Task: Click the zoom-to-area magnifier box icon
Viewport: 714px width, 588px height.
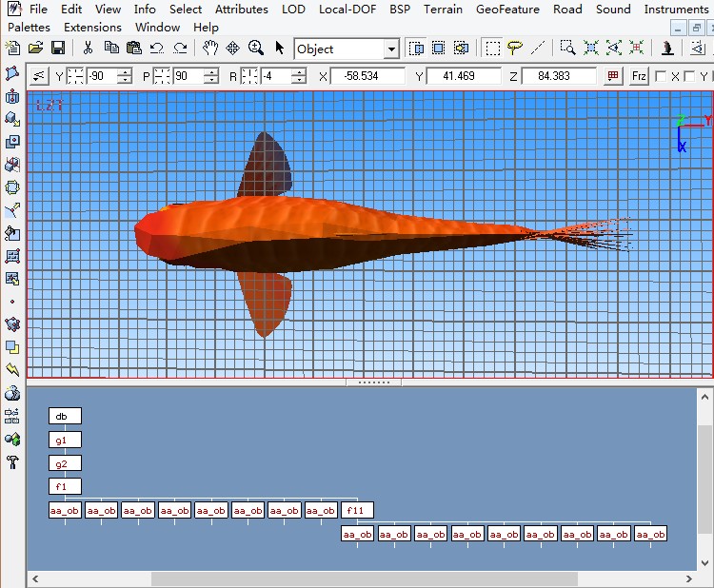Action: [x=567, y=48]
